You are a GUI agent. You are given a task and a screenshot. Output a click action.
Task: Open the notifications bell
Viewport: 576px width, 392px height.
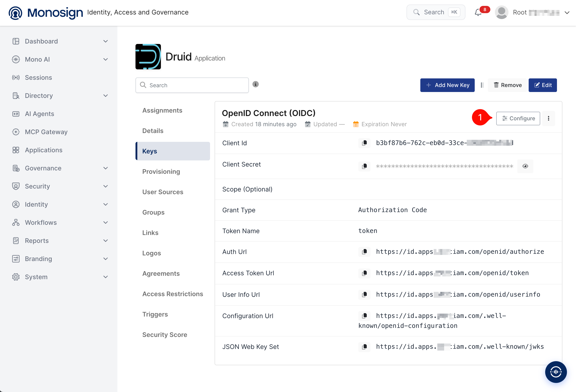click(478, 12)
